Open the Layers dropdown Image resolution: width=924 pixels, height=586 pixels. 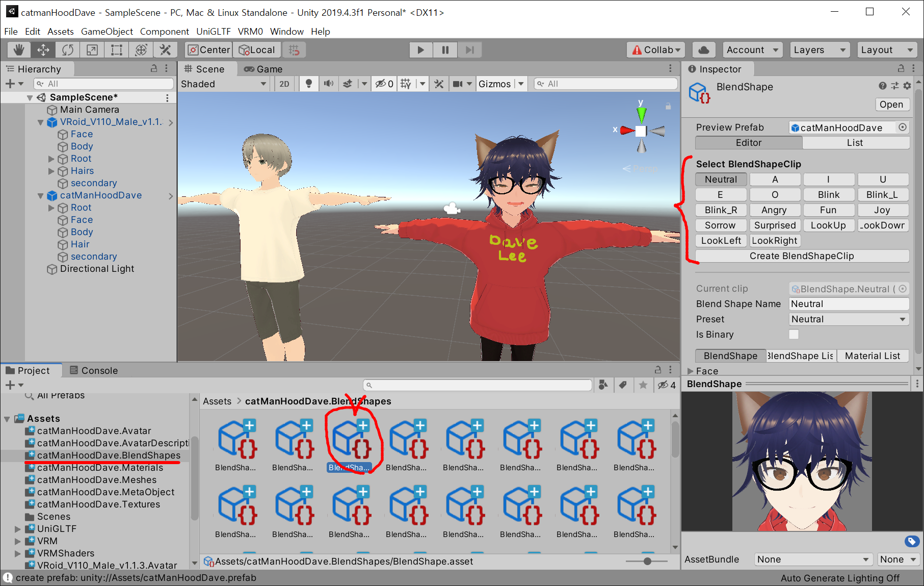coord(820,50)
